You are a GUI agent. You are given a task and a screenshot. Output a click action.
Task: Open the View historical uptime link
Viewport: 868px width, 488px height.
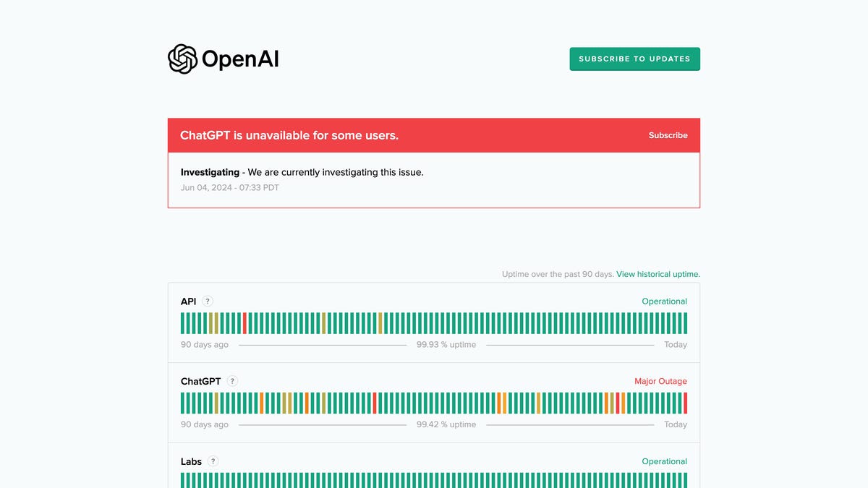(x=658, y=274)
